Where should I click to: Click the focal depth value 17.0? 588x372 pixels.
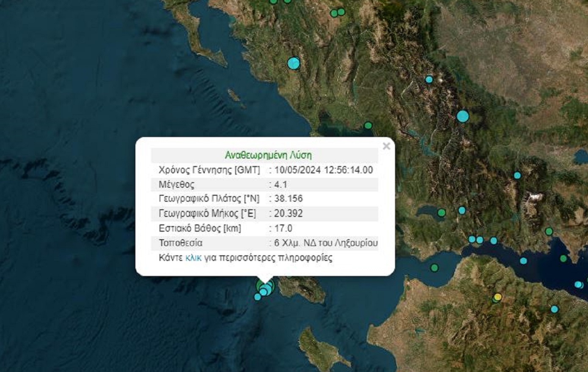[283, 228]
